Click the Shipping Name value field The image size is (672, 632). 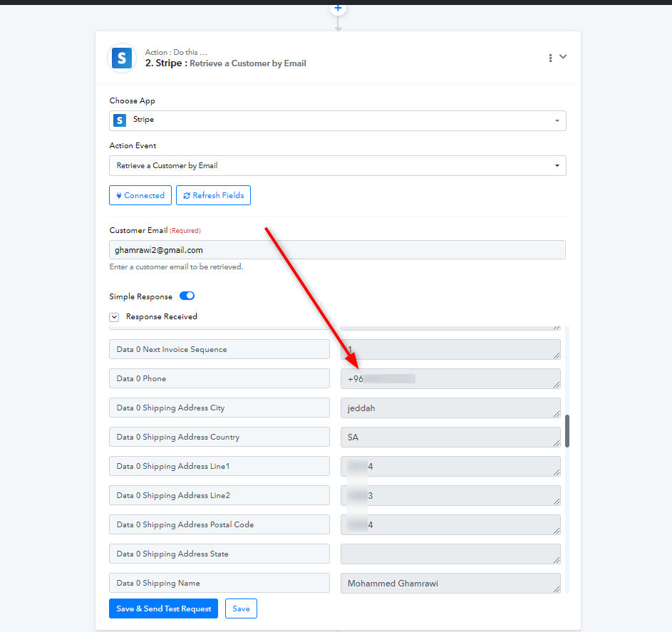(x=449, y=583)
